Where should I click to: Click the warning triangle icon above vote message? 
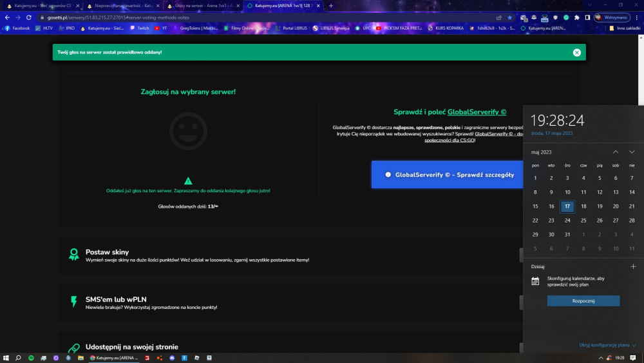click(188, 181)
